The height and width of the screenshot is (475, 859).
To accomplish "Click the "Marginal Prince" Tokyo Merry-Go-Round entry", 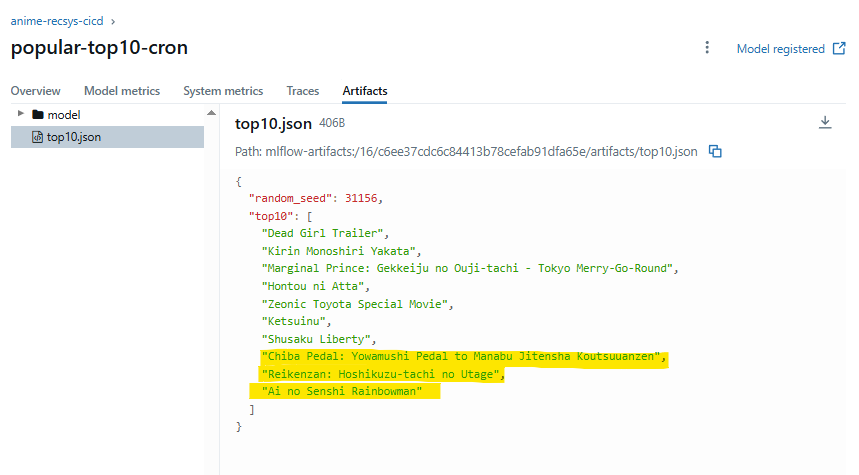I will pos(467,268).
